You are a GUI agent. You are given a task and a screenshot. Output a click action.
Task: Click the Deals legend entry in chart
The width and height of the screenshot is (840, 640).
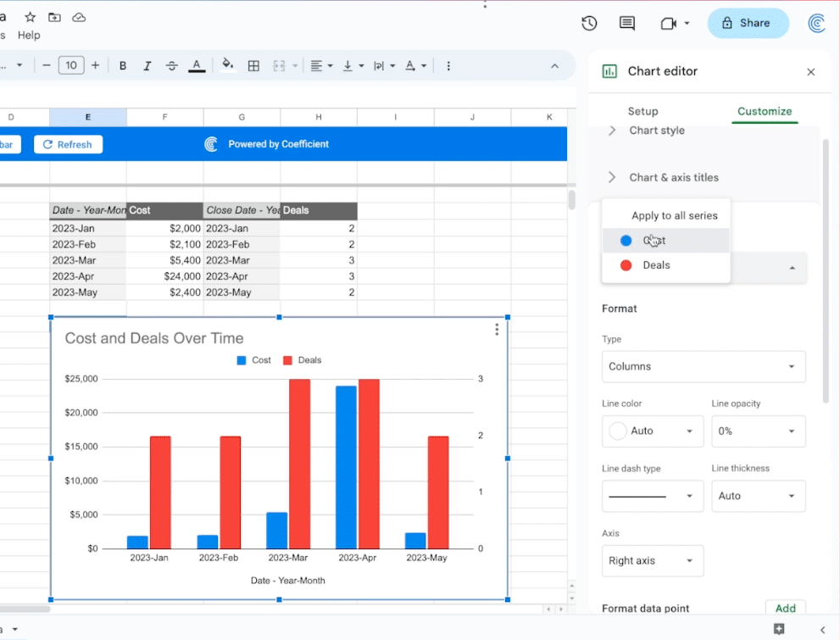click(302, 360)
